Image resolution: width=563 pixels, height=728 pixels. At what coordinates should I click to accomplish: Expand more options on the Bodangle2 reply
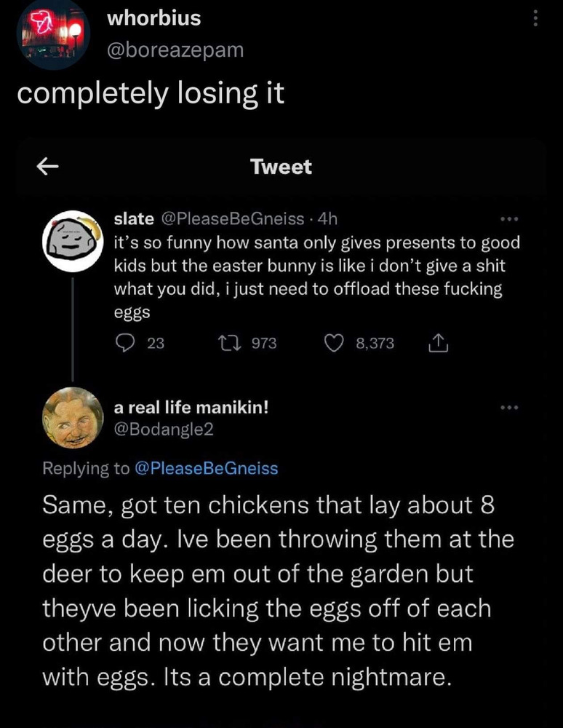click(x=508, y=408)
